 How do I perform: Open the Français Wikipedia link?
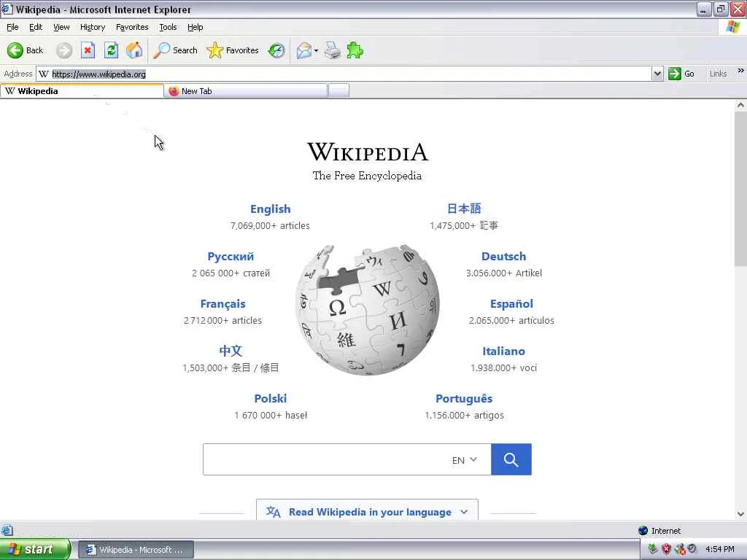point(222,304)
